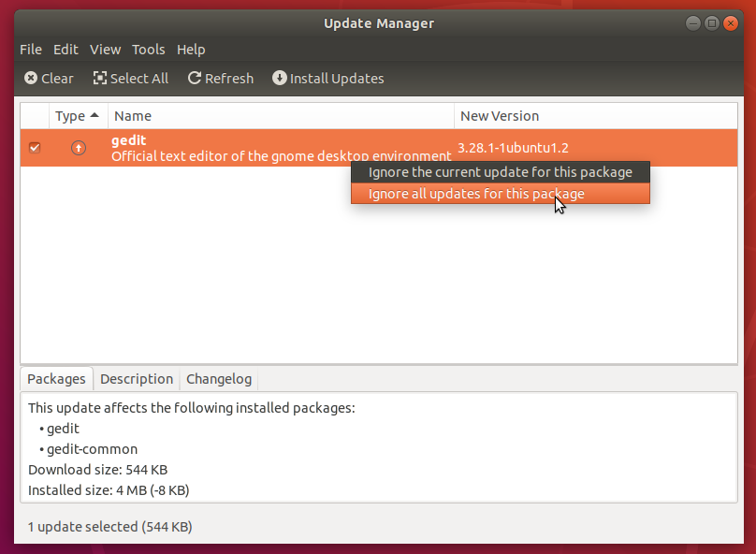Open the View menu
Image resolution: width=756 pixels, height=554 pixels.
point(105,49)
